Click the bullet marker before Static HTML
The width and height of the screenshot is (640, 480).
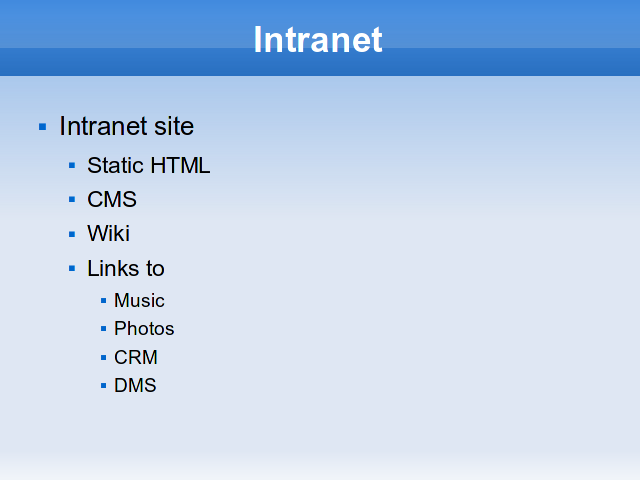(72, 165)
